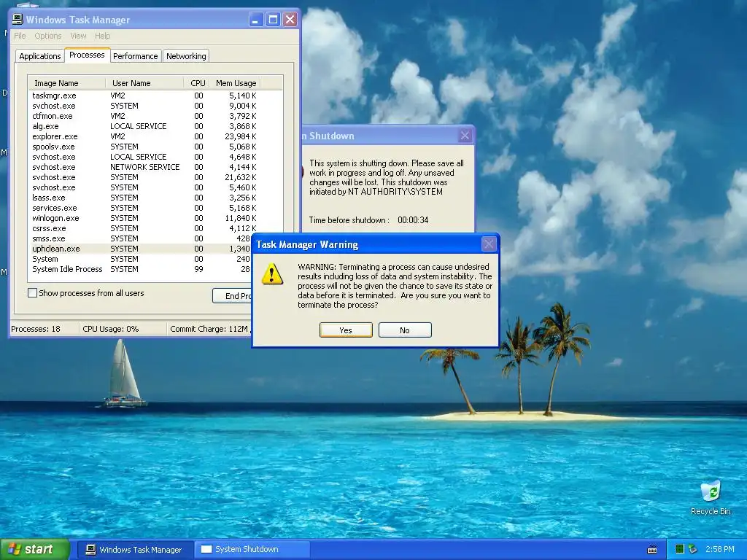Switch to the Networking tab

click(x=186, y=56)
